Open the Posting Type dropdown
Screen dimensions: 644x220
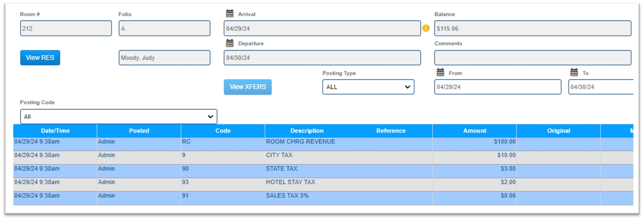tap(368, 87)
